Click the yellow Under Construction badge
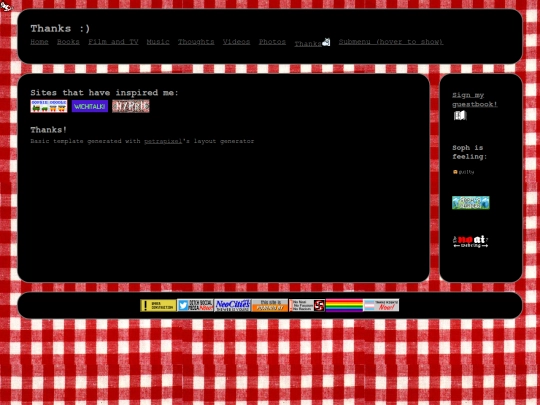Viewport: 540px width, 405px height. [x=158, y=305]
